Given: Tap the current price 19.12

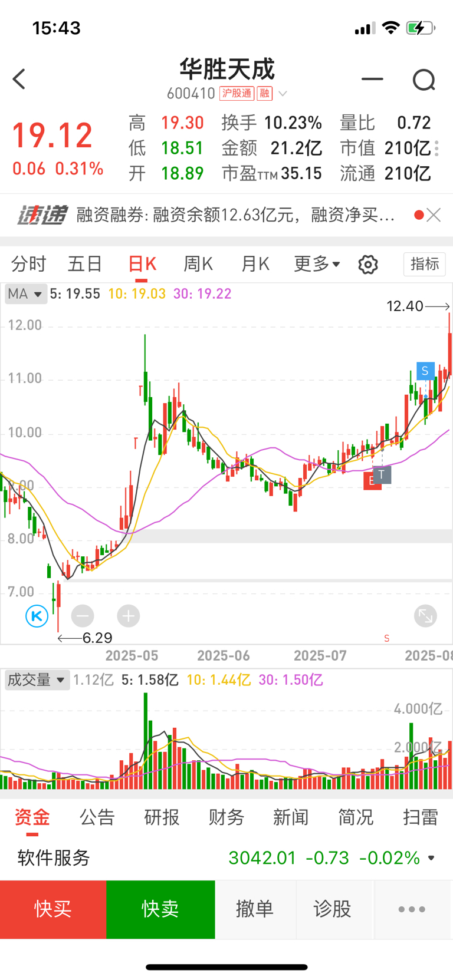Looking at the screenshot, I should 52,136.
